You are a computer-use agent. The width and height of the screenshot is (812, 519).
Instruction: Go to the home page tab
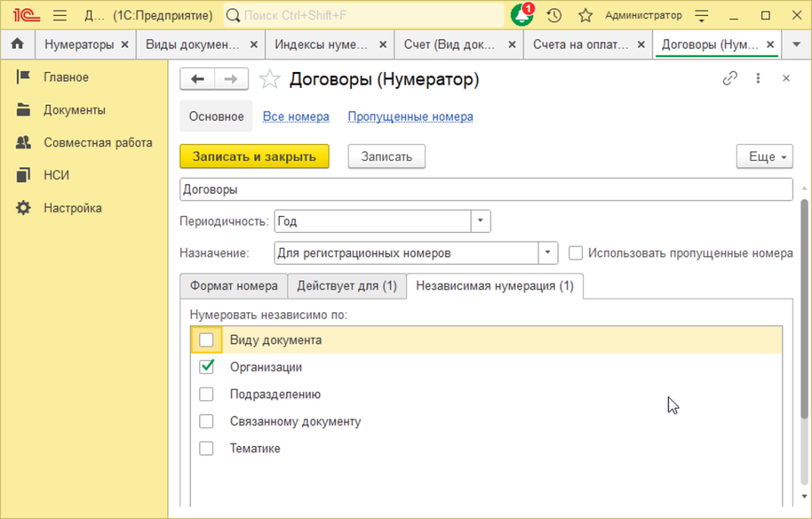[x=17, y=44]
